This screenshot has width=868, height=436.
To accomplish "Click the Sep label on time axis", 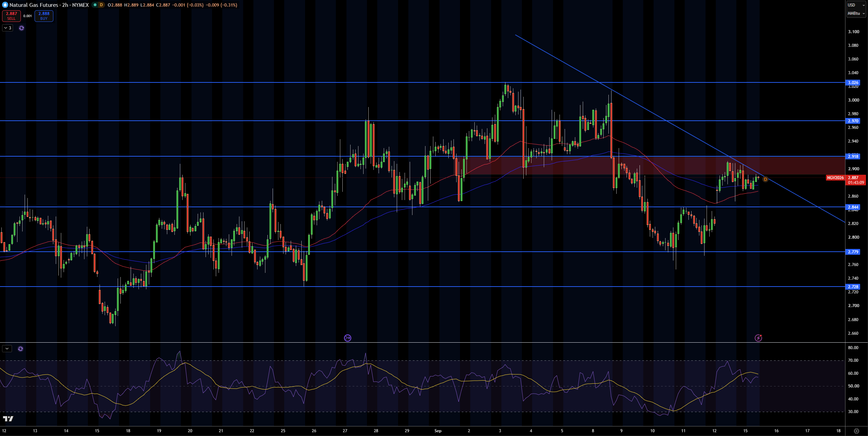I will (x=438, y=431).
